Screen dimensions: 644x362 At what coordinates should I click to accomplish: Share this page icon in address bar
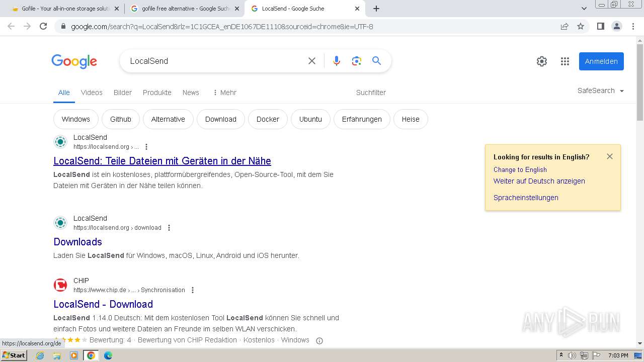click(565, 26)
